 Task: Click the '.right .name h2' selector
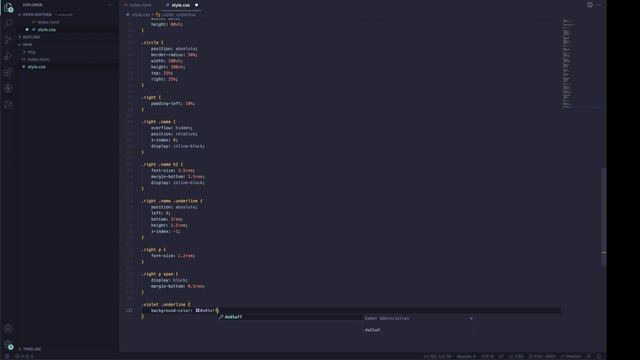[x=162, y=164]
